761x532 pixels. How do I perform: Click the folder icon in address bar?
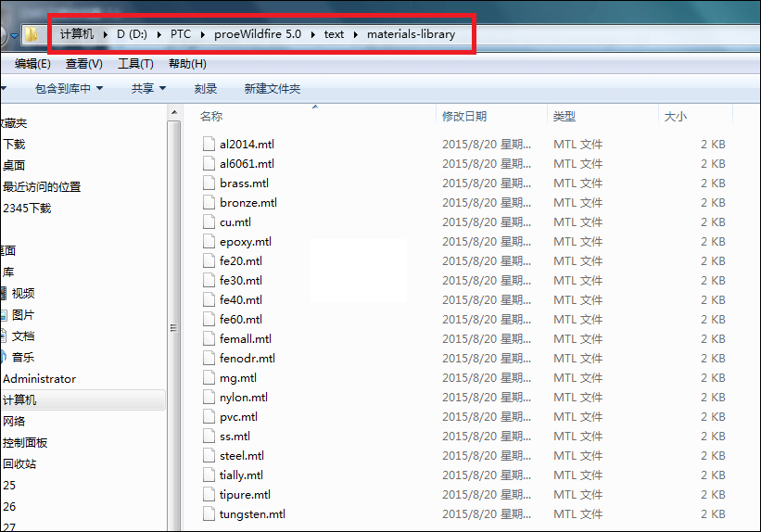click(x=32, y=34)
